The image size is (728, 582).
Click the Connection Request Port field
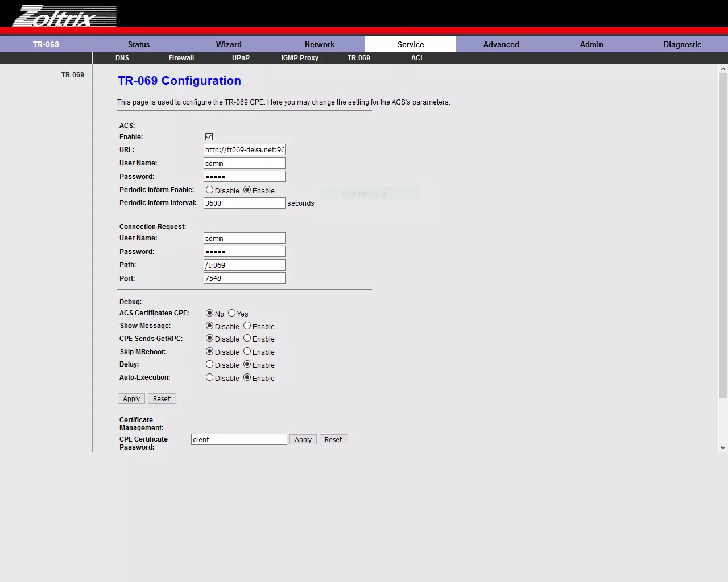pos(245,278)
